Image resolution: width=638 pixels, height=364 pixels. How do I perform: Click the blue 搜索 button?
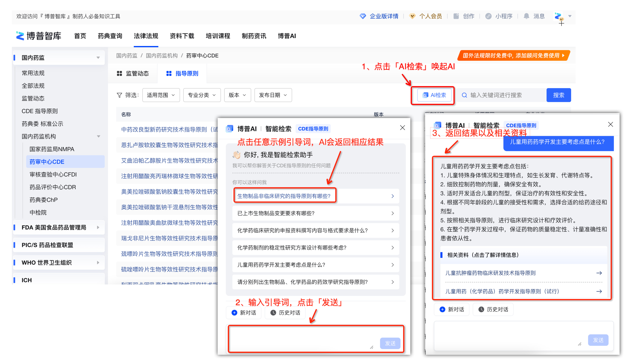[559, 95]
